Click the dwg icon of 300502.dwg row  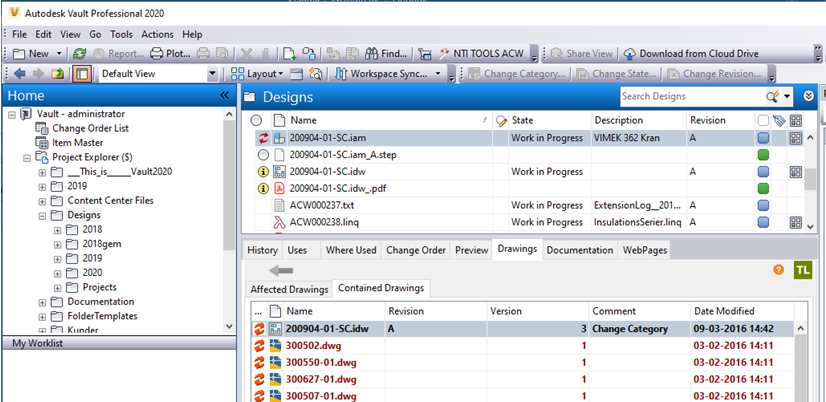[x=275, y=346]
